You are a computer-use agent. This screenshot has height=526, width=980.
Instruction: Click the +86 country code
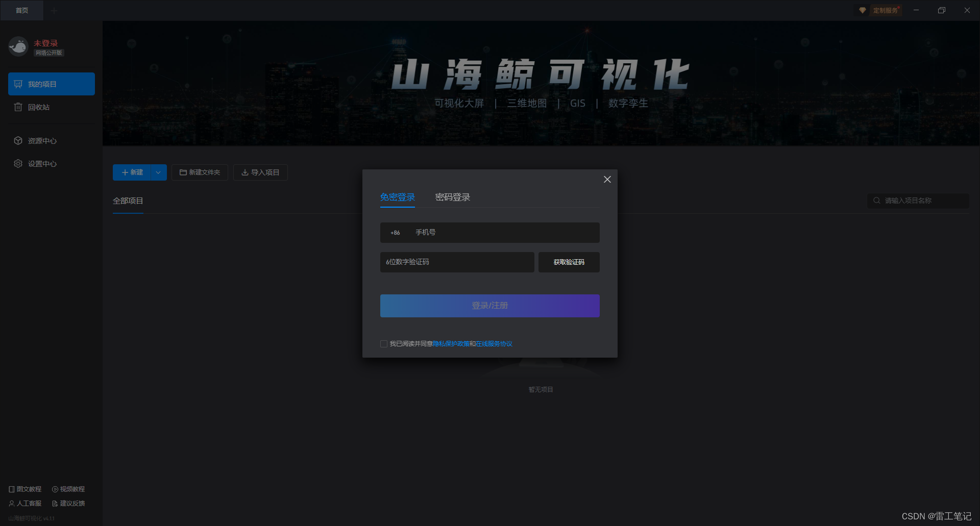click(395, 233)
